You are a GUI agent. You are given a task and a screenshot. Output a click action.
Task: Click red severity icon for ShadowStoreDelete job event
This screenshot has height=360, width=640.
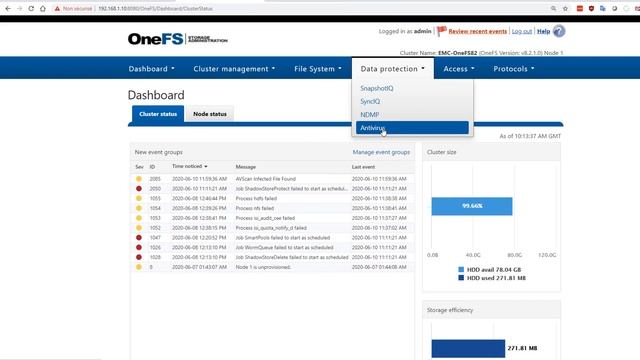[139, 257]
